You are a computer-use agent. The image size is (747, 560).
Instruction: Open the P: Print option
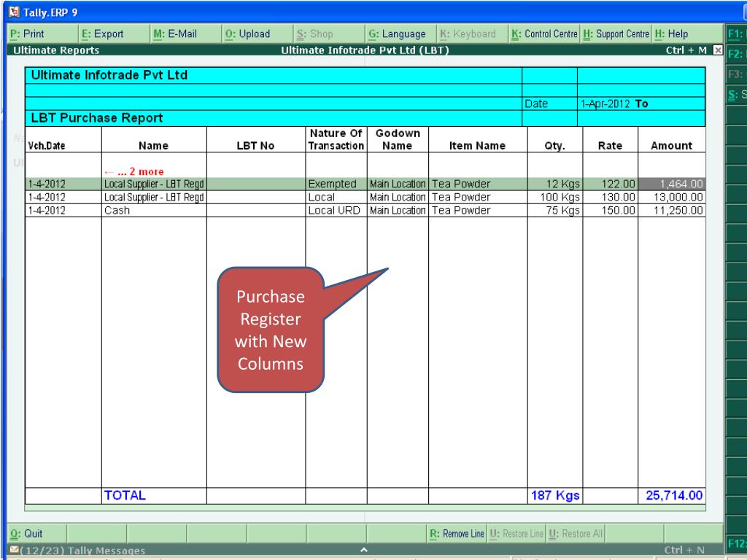[43, 34]
